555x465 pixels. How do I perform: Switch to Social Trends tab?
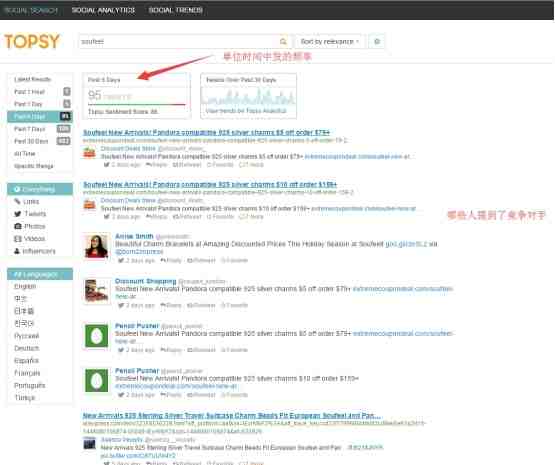pos(176,10)
